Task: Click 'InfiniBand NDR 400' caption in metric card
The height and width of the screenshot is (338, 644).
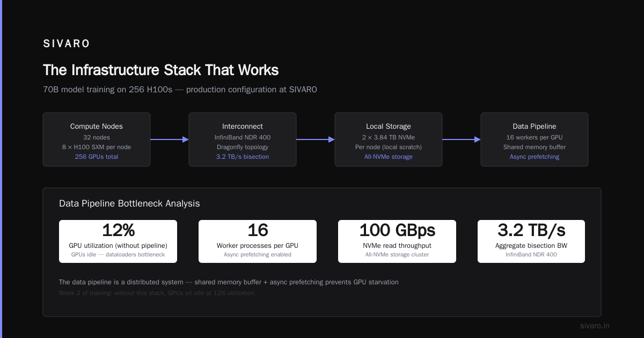Action: (x=531, y=255)
